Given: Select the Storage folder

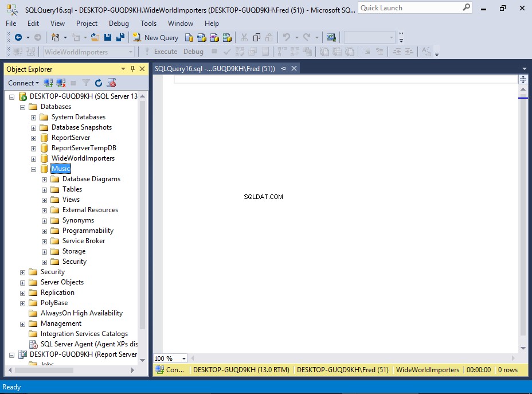Looking at the screenshot, I should point(73,251).
